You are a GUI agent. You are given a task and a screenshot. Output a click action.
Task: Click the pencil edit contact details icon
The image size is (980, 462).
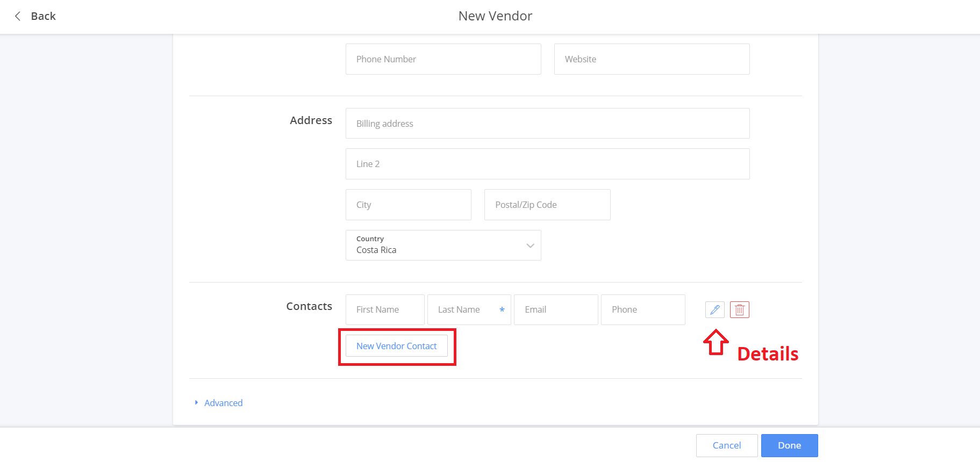[x=715, y=309]
